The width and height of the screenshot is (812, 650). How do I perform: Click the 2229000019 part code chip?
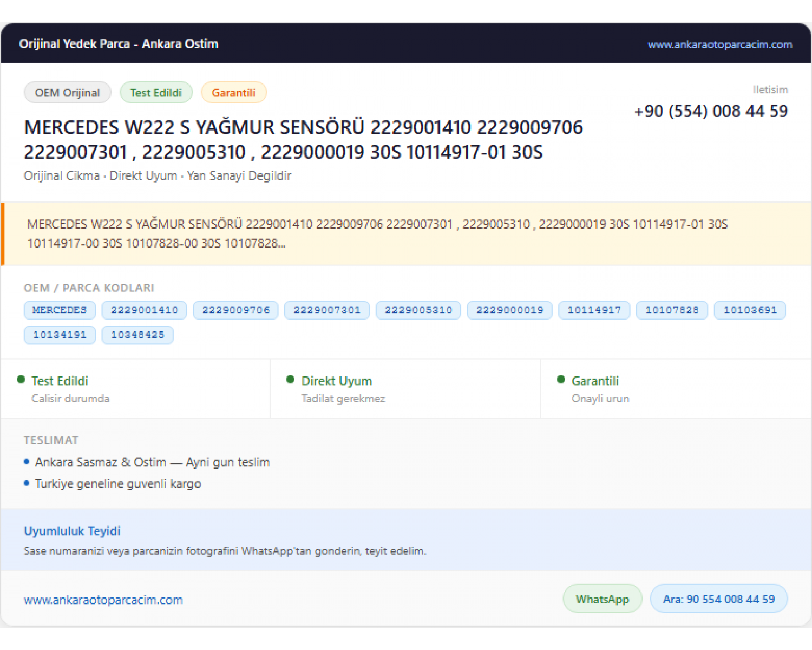[x=510, y=310]
